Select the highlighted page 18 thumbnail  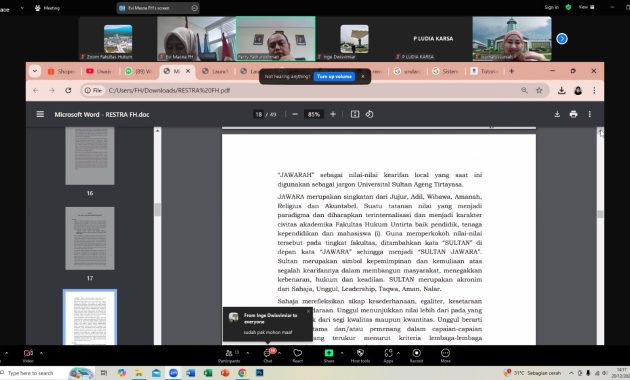tap(90, 317)
